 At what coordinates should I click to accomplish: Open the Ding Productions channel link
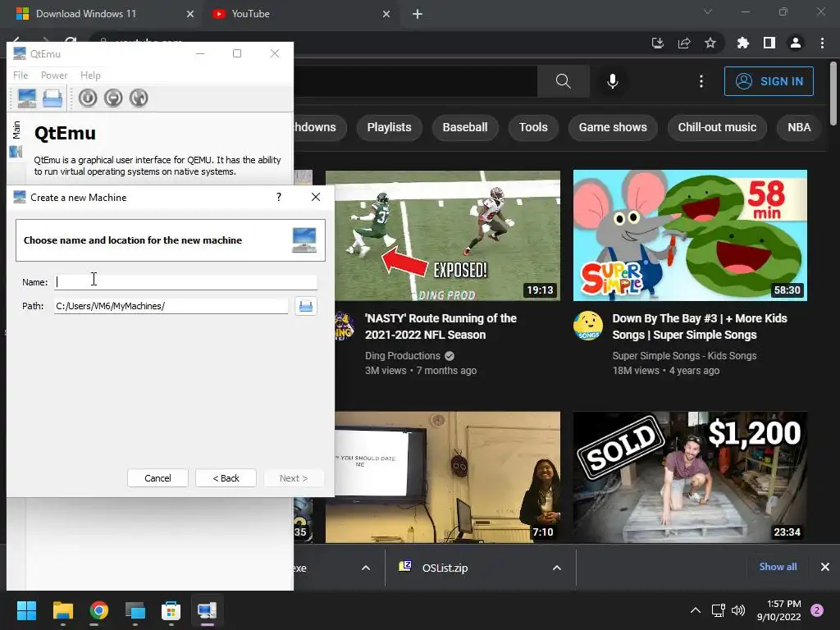point(402,356)
